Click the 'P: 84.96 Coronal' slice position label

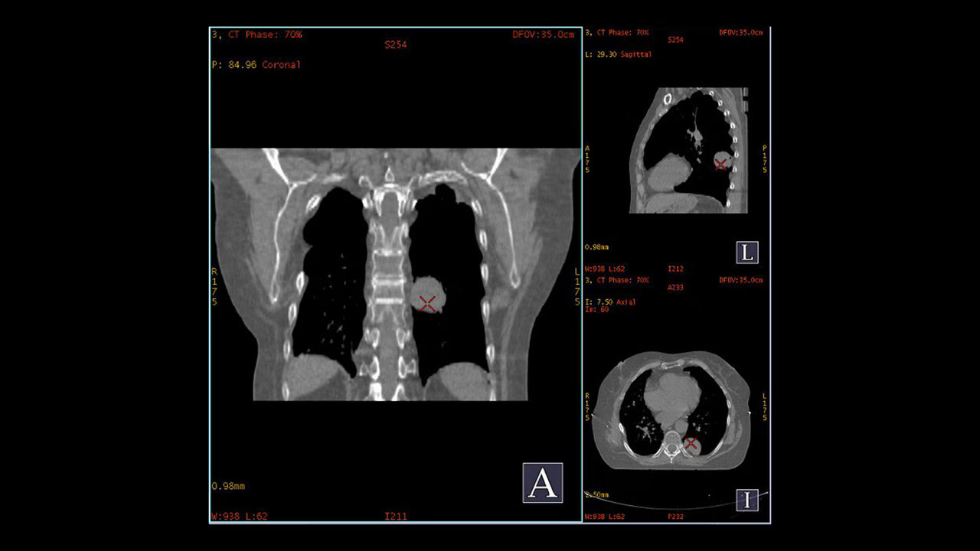pyautogui.click(x=256, y=65)
